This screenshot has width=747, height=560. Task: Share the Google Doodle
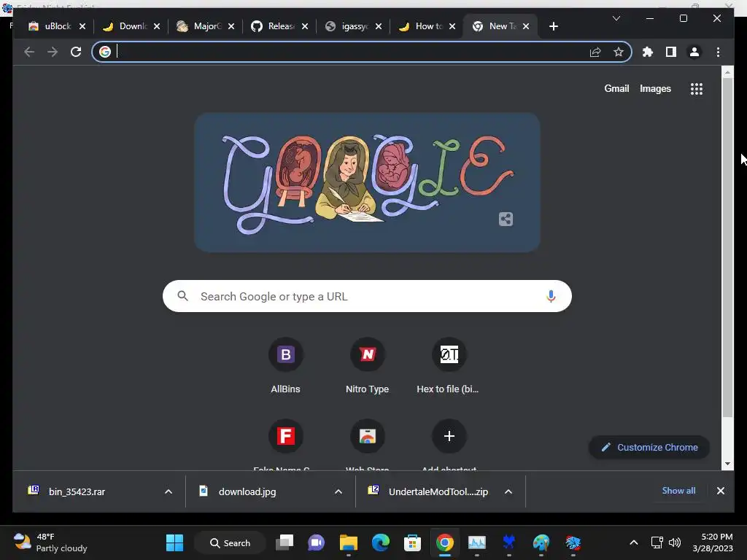[506, 219]
